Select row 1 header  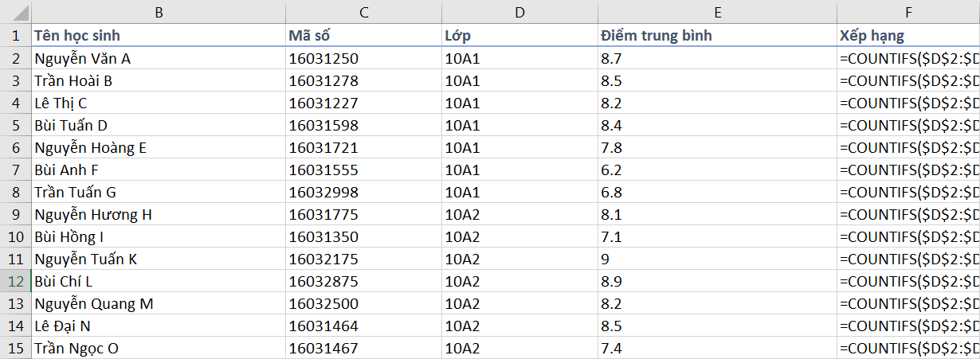[15, 36]
